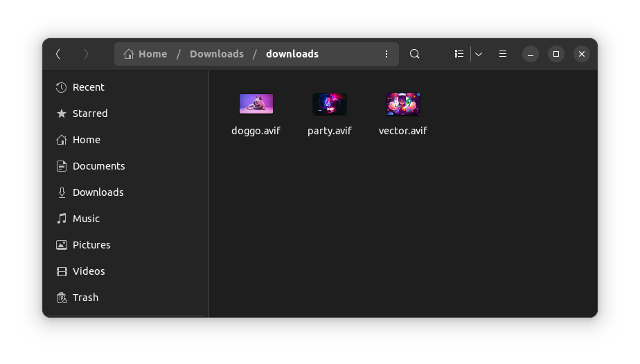Select Documents in the sidebar
This screenshot has height=364, width=640.
tap(98, 166)
